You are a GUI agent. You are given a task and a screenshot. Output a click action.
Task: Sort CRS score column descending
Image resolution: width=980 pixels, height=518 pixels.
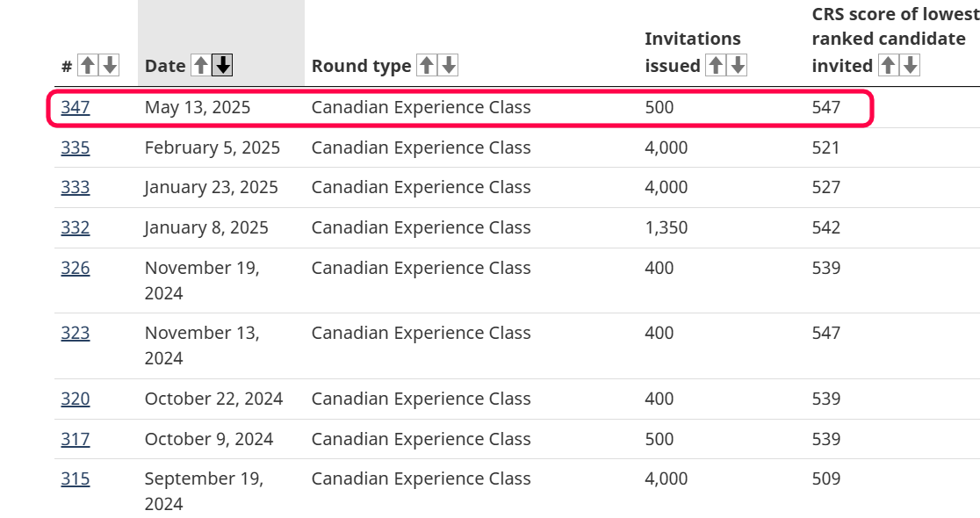pos(910,65)
